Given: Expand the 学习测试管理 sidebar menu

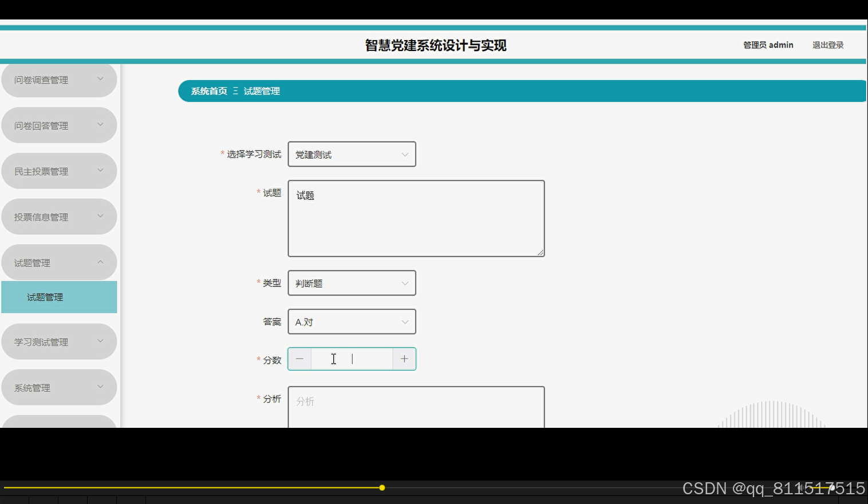Looking at the screenshot, I should (59, 341).
